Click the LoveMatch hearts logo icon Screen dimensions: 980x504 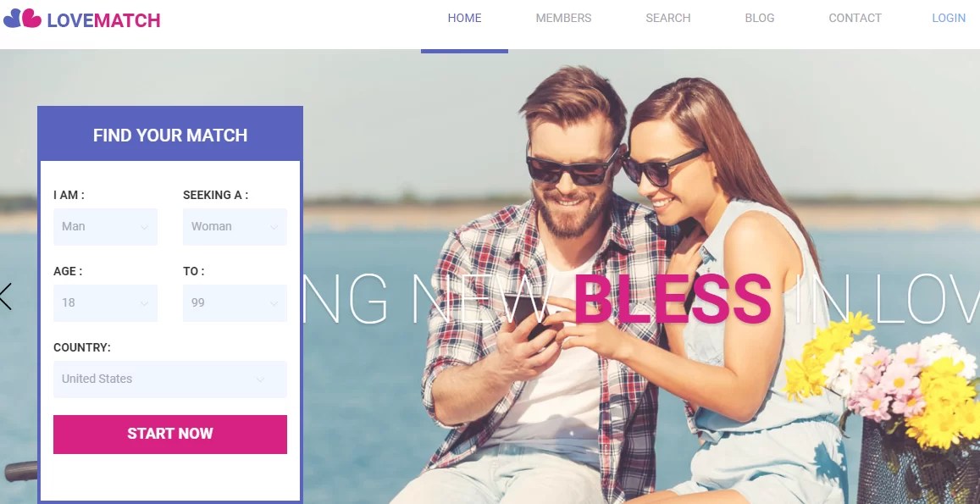(x=22, y=19)
